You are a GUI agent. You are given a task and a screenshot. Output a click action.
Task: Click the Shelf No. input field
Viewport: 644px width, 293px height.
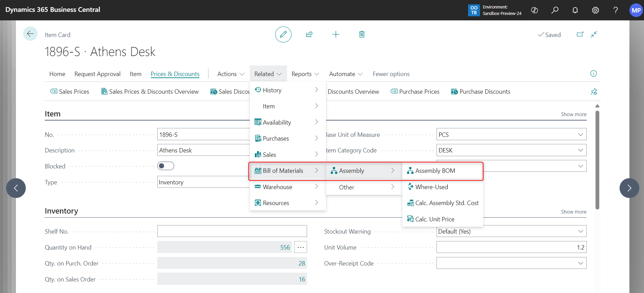pyautogui.click(x=232, y=231)
